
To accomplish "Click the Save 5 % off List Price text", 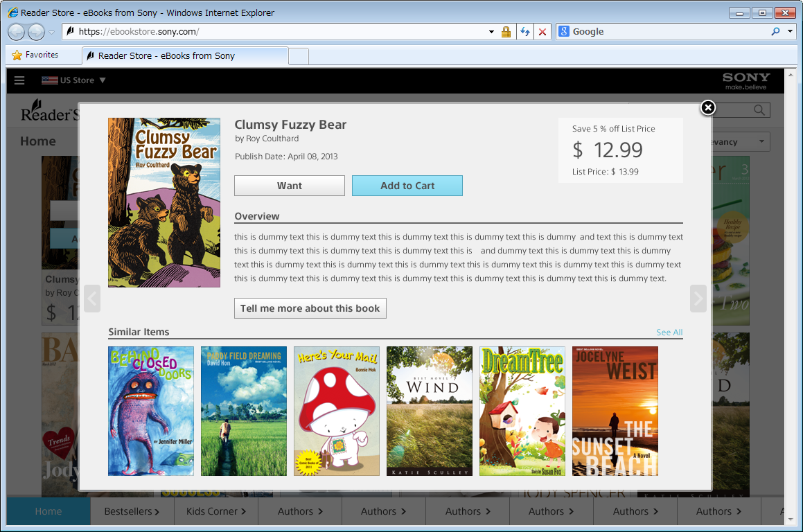I will point(614,129).
